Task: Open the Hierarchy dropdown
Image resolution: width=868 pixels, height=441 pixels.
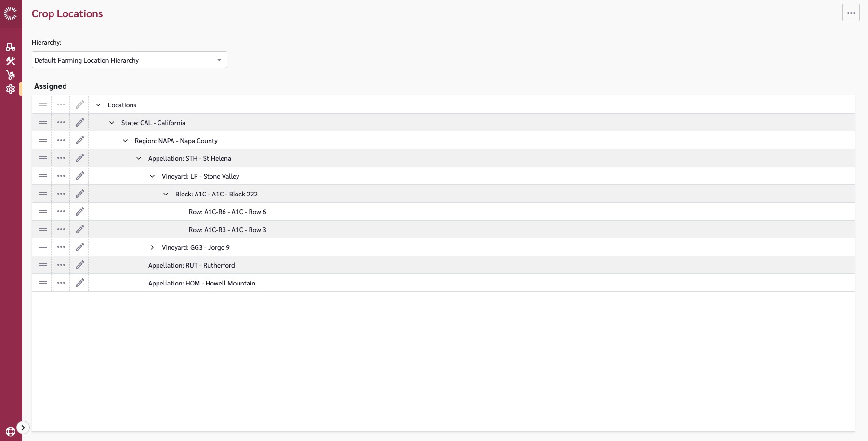Action: pos(129,60)
